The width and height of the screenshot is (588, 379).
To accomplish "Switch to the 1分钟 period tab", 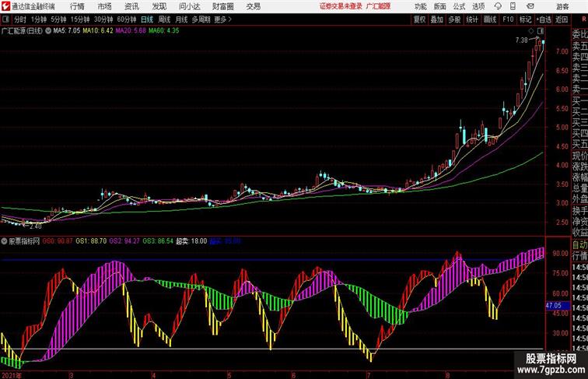I will click(39, 19).
